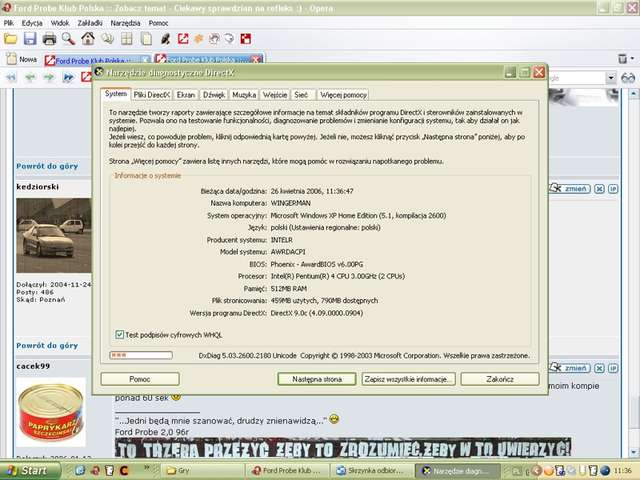Click the black pen icon in Opera toolbar
The width and height of the screenshot is (640, 480).
tap(165, 39)
